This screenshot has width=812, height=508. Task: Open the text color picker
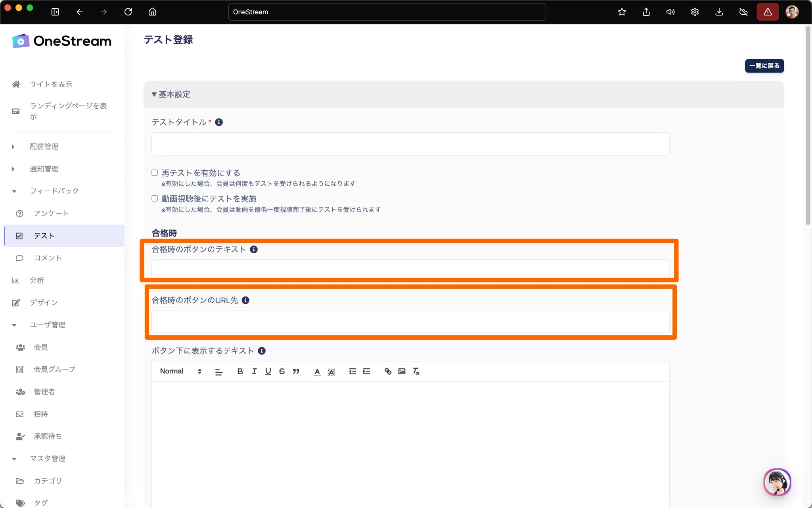pyautogui.click(x=317, y=371)
